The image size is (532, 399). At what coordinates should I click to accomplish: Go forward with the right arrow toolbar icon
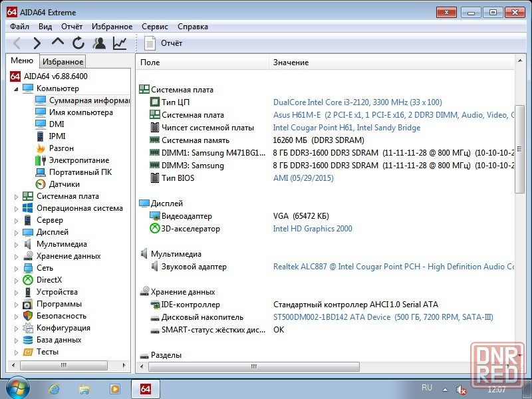click(37, 43)
